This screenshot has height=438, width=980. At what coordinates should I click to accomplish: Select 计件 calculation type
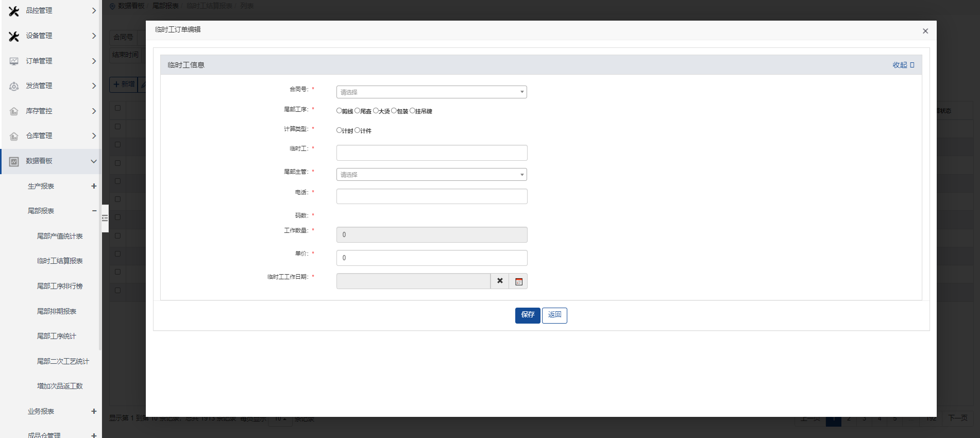click(x=358, y=130)
